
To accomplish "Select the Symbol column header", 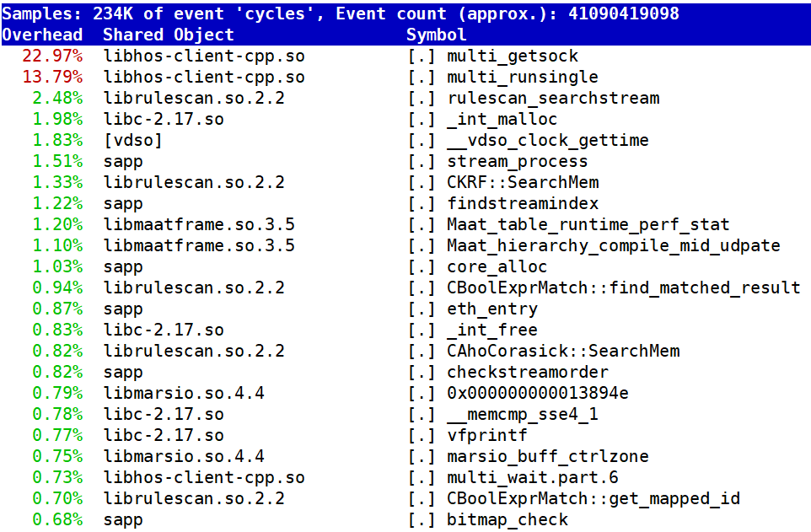I will coord(436,35).
